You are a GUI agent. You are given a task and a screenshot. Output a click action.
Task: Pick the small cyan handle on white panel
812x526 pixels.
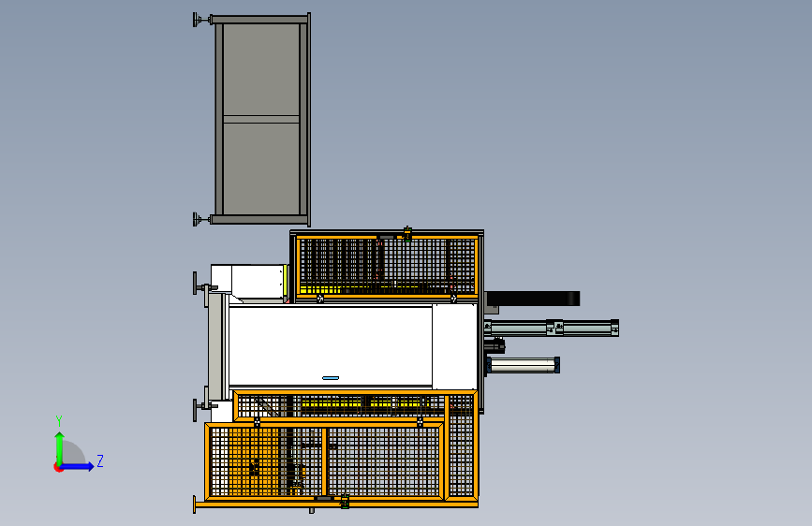(331, 378)
